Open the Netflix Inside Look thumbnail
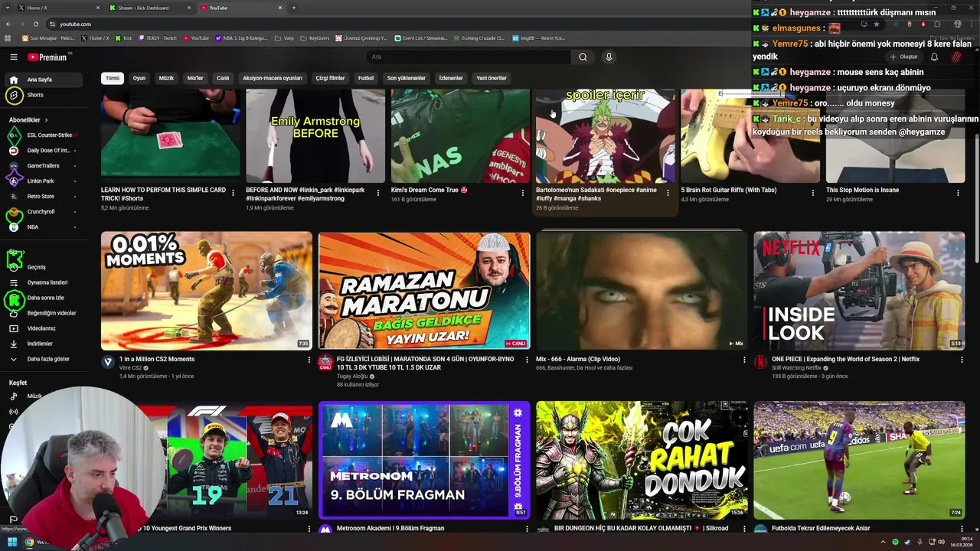This screenshot has height=551, width=980. click(859, 291)
